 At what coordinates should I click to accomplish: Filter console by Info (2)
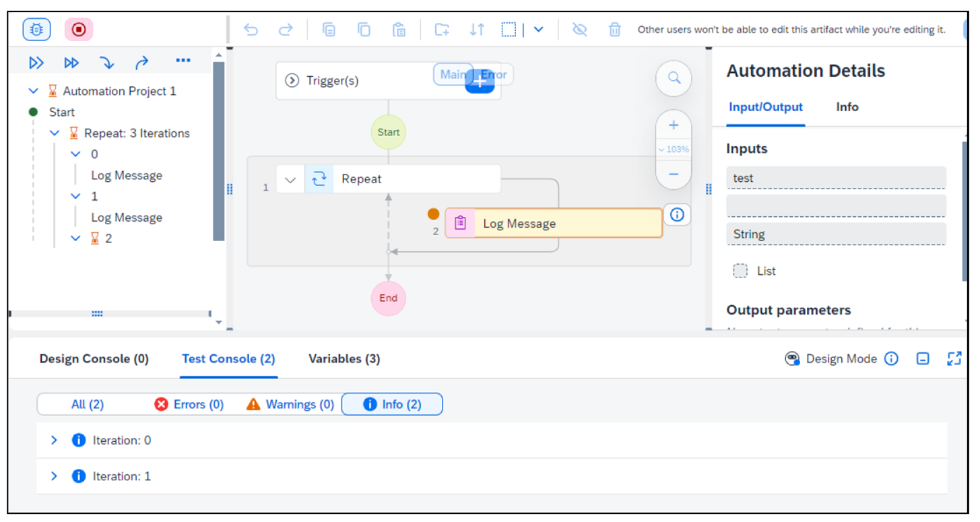392,404
